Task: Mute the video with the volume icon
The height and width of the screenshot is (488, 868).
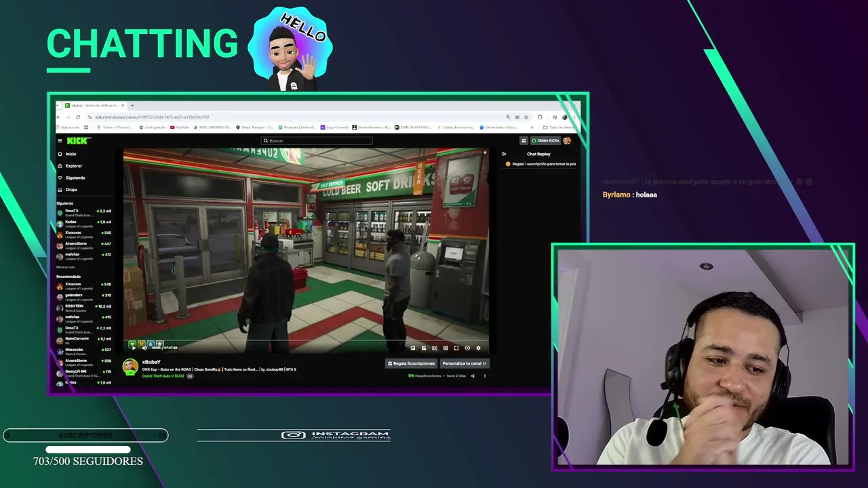Action: click(144, 348)
